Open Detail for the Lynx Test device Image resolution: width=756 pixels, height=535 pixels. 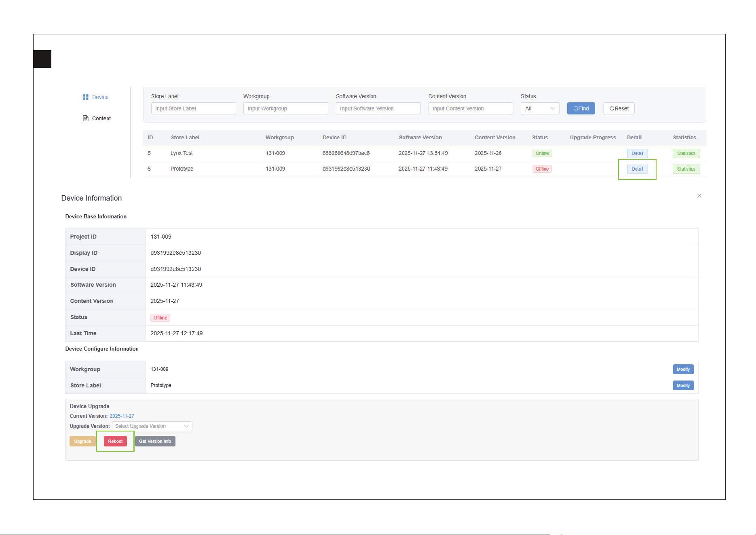click(637, 153)
